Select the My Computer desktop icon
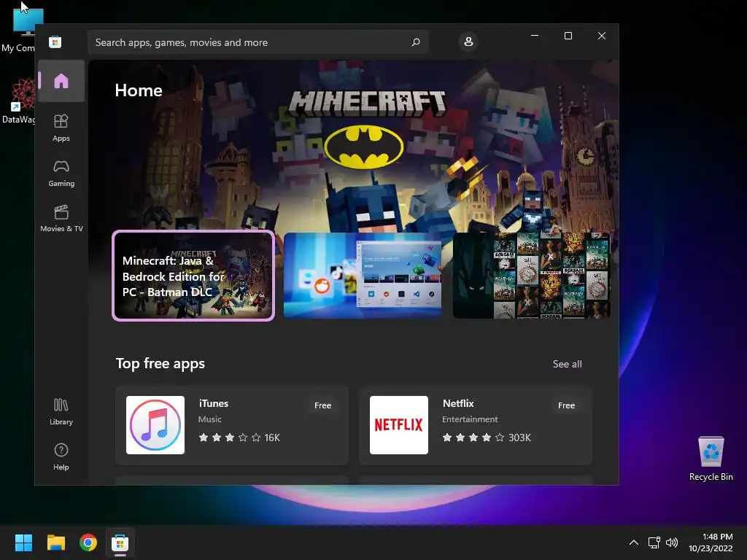 18,29
